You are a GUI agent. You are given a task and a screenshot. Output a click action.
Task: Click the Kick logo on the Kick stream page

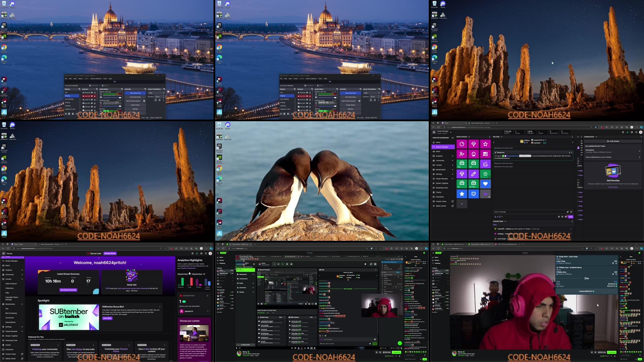tap(439, 253)
